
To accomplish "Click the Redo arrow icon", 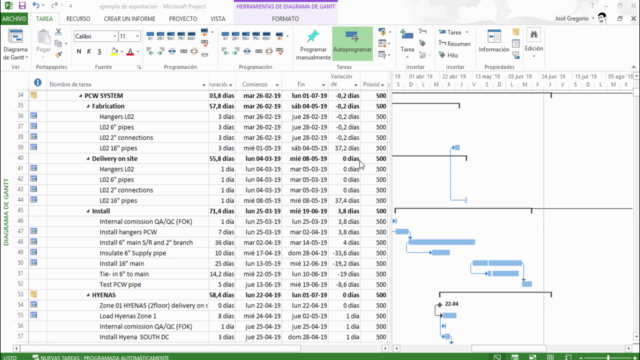I will pyautogui.click(x=54, y=6).
